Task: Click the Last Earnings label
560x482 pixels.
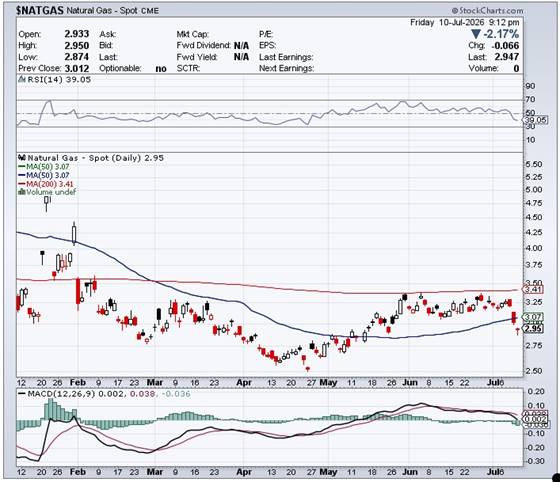Action: coord(286,57)
